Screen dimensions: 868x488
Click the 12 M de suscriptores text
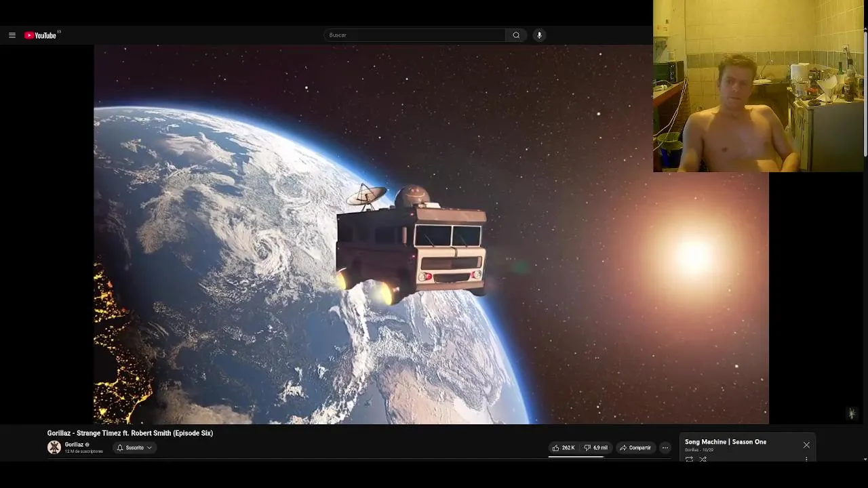tap(84, 451)
